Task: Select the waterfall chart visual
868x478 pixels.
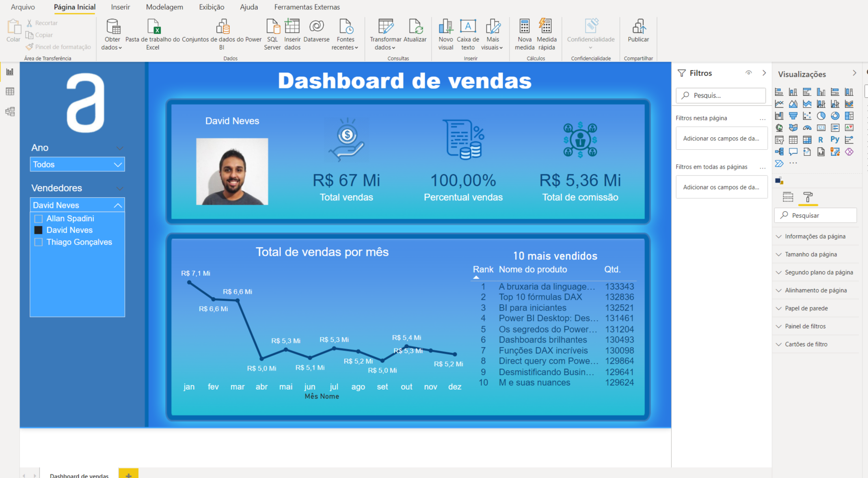Action: [x=779, y=116]
